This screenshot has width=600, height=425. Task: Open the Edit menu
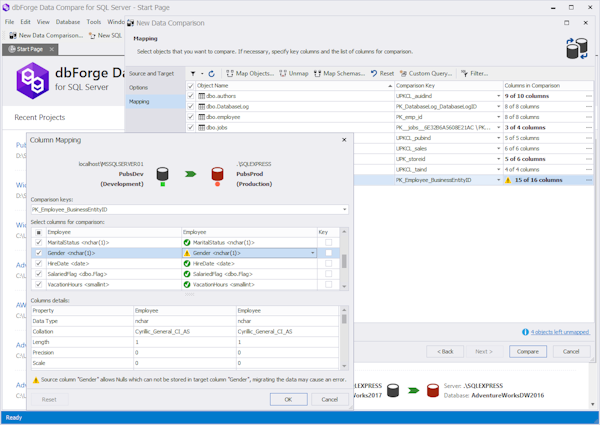coord(25,22)
